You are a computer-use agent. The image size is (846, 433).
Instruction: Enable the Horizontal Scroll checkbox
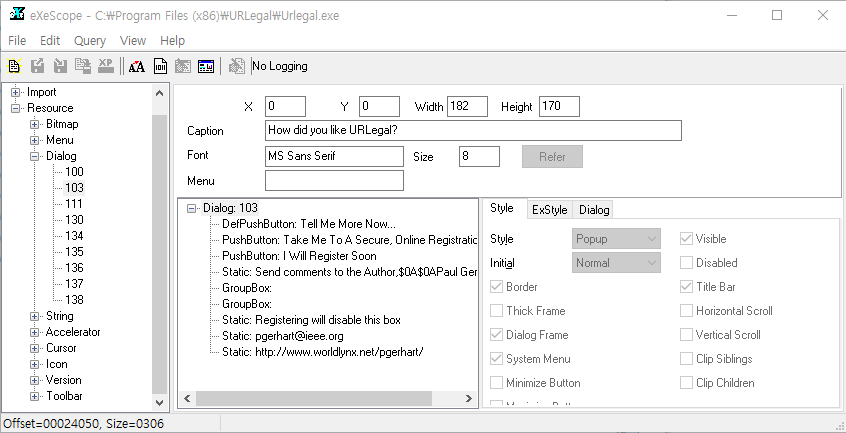686,311
